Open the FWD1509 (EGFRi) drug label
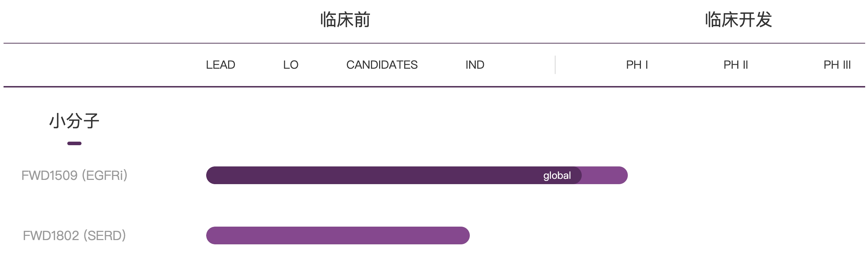This screenshot has height=267, width=868. tap(74, 176)
